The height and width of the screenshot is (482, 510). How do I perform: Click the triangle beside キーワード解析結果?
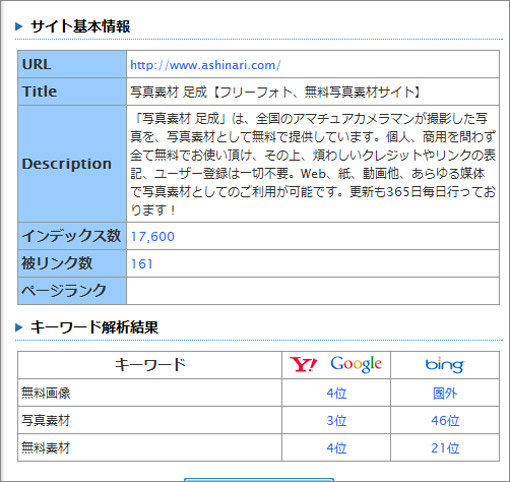19,327
